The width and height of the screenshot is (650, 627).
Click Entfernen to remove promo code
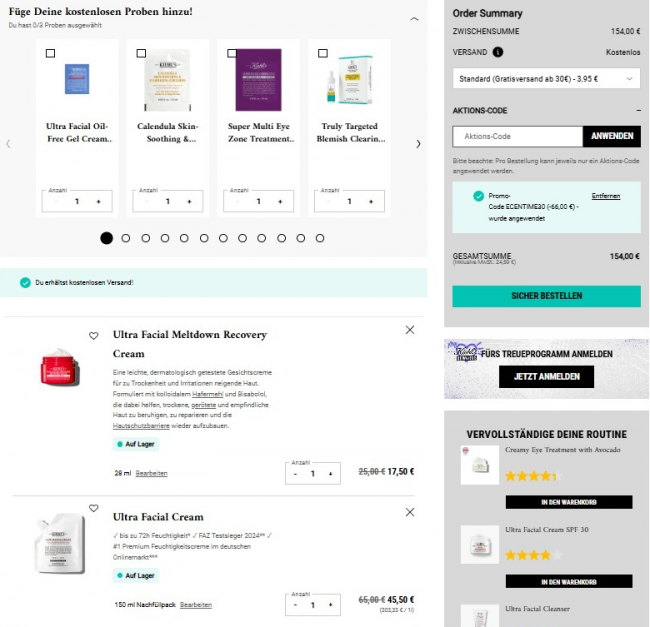click(x=605, y=196)
